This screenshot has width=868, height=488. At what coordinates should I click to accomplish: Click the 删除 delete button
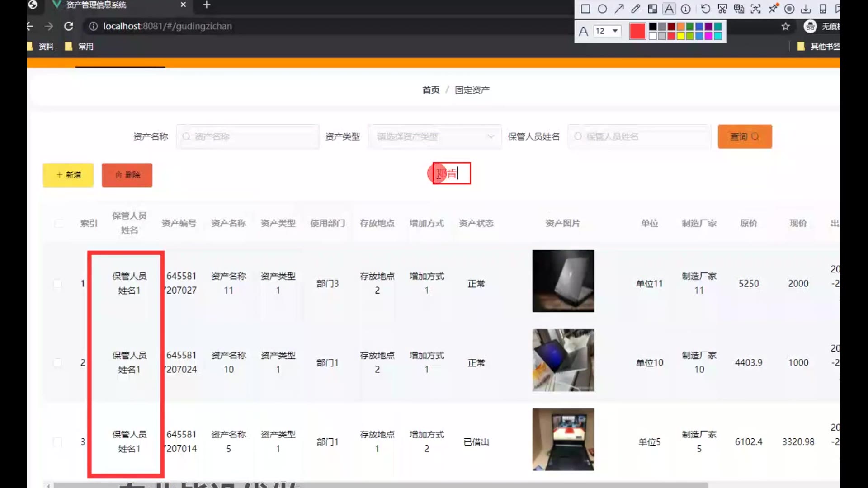click(127, 175)
